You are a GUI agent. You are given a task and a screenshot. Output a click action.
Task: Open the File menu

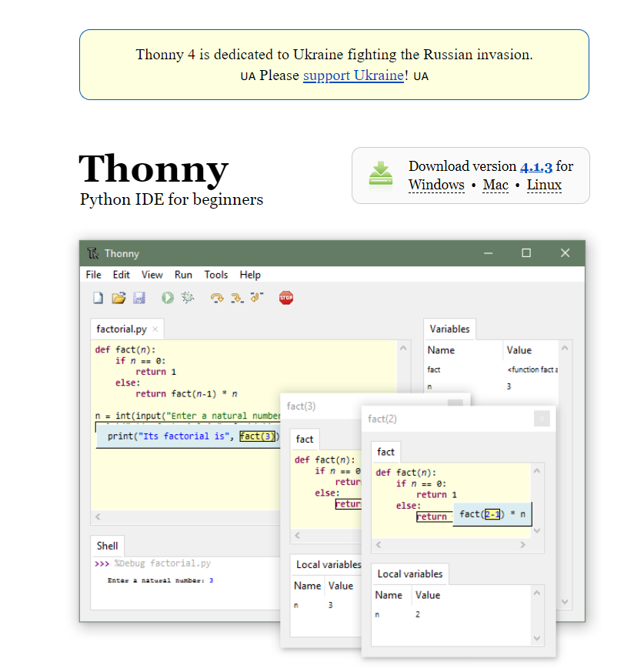point(93,275)
